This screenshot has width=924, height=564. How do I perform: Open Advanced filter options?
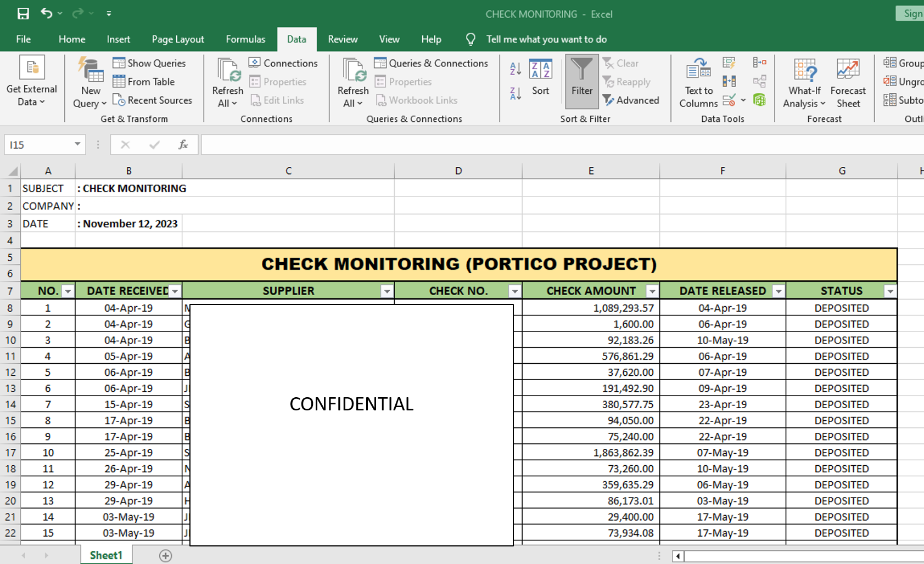coord(631,100)
